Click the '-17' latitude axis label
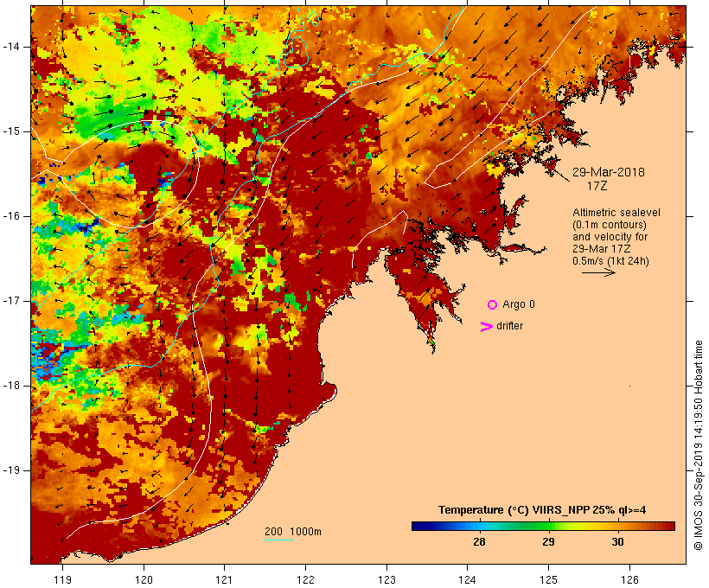 tap(11, 301)
